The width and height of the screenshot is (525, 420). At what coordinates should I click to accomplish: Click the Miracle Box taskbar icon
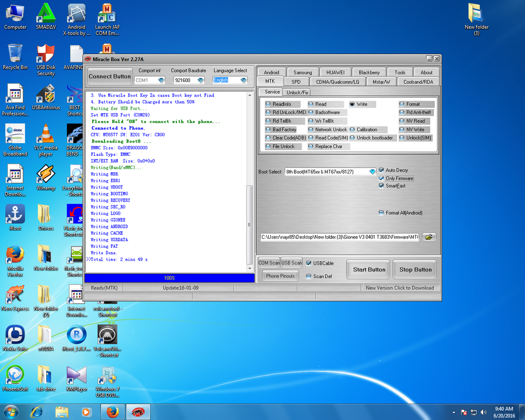point(138,411)
